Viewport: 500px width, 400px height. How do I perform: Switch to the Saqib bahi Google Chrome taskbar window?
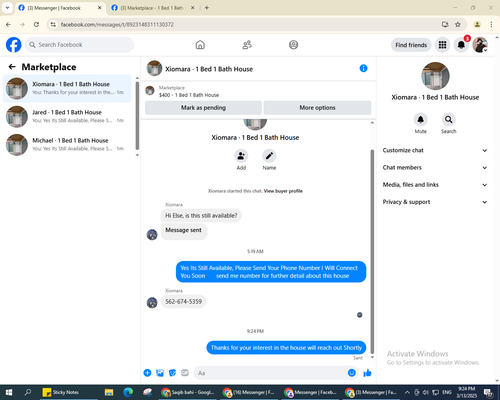pyautogui.click(x=188, y=392)
